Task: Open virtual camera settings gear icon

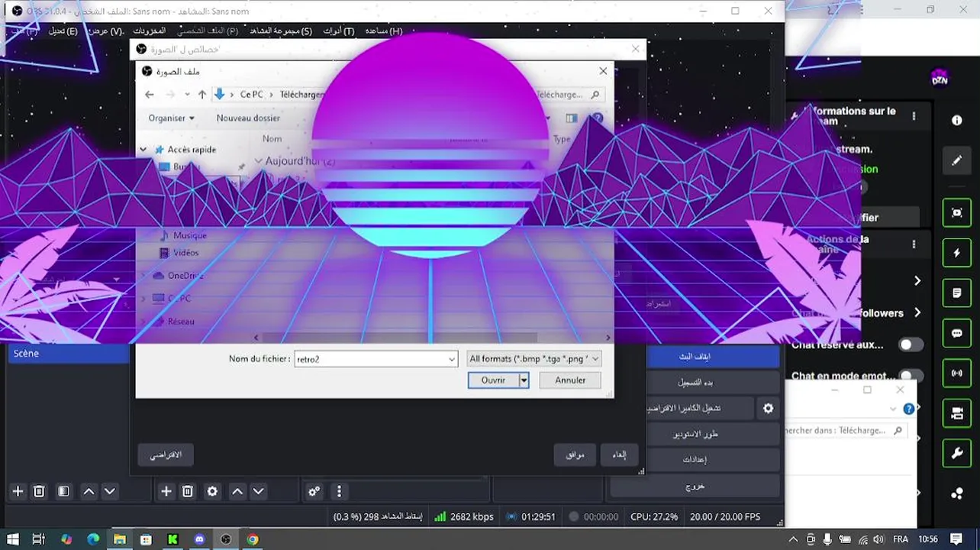Action: tap(768, 408)
